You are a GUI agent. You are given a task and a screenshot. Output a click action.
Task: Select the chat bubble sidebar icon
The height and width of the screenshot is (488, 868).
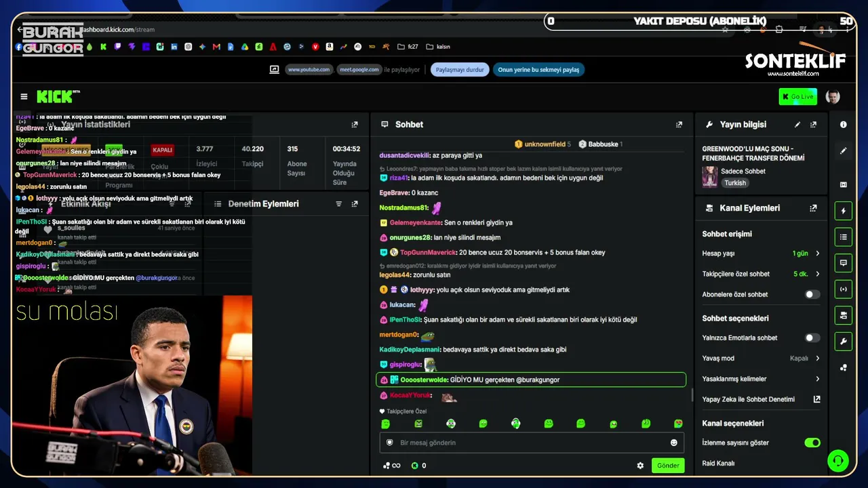click(x=844, y=263)
